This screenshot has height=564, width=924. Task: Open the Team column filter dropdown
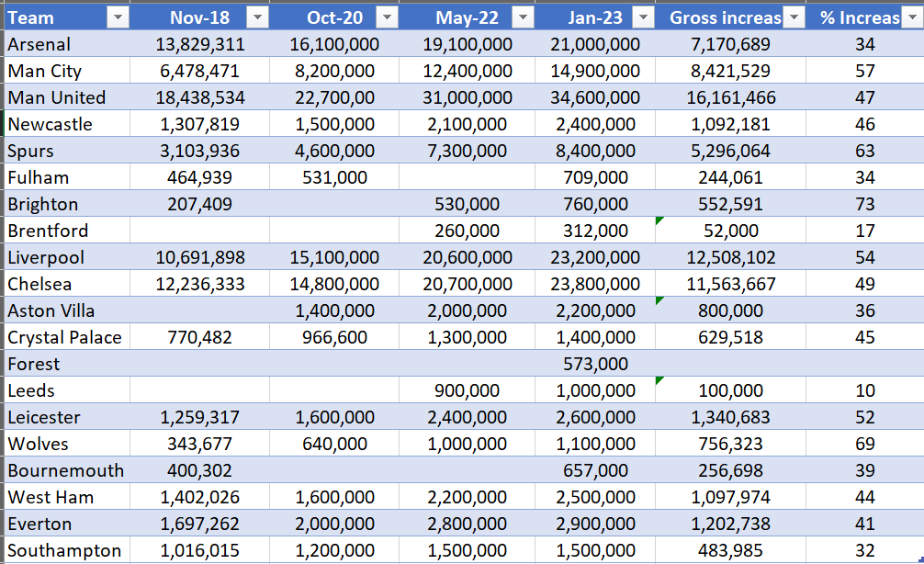point(118,17)
